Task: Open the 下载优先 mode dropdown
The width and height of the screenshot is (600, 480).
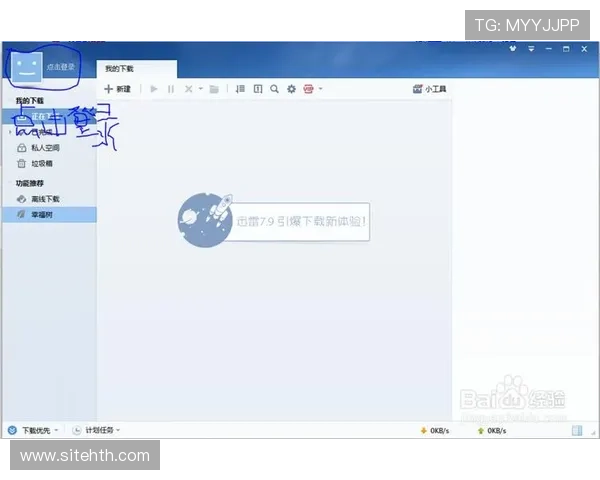Action: [x=34, y=431]
